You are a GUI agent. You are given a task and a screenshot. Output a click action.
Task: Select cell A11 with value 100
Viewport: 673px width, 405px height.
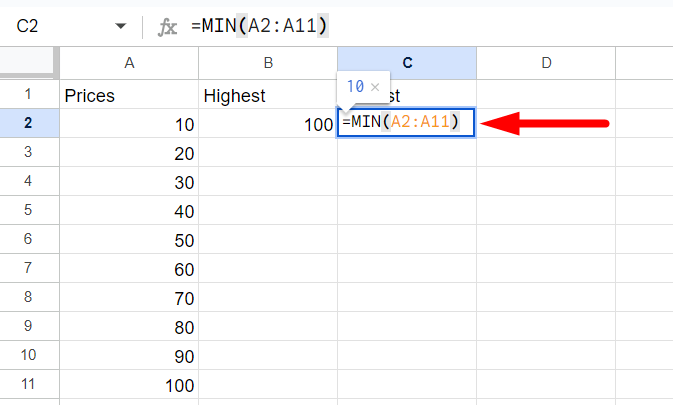click(129, 383)
